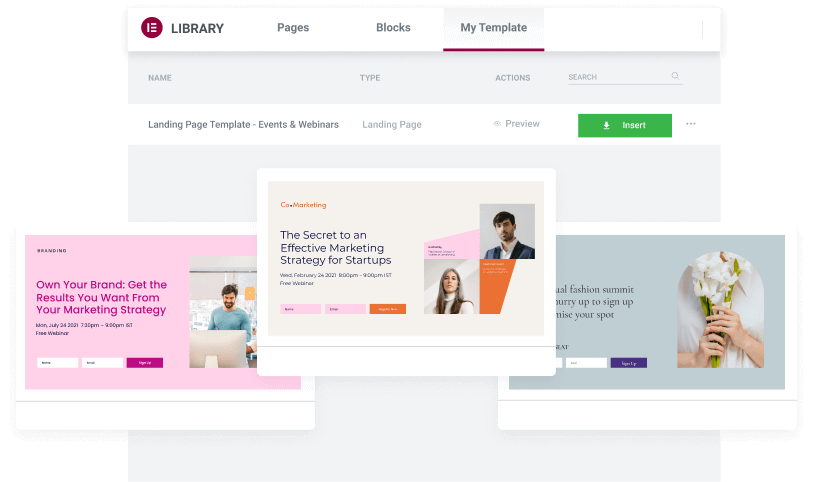
Task: Open the center marketing strategy template thumbnail
Action: 405,258
